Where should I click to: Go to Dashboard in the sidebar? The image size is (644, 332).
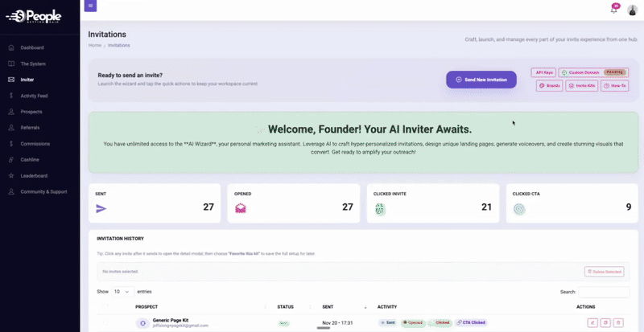(x=32, y=47)
